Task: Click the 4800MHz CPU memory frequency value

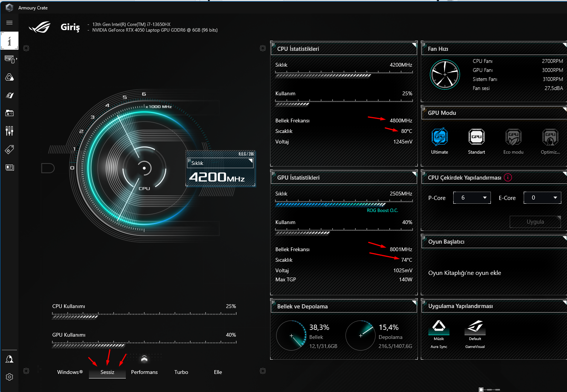Action: [401, 120]
